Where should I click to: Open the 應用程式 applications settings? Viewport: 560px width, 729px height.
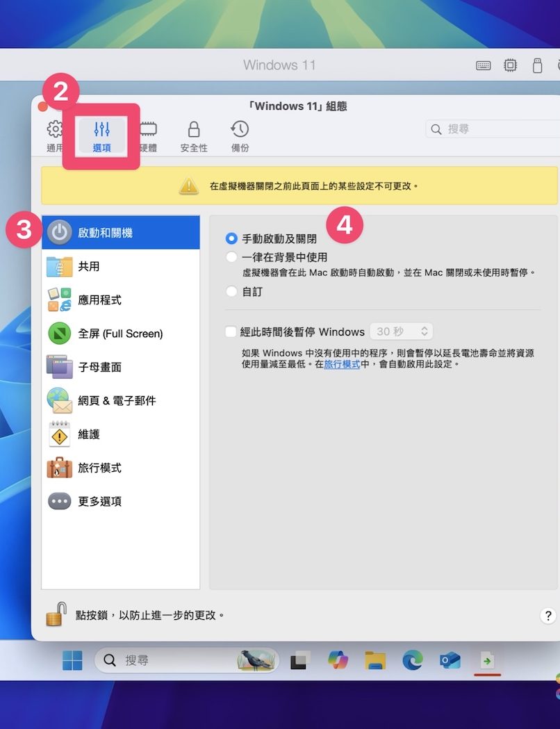[99, 300]
